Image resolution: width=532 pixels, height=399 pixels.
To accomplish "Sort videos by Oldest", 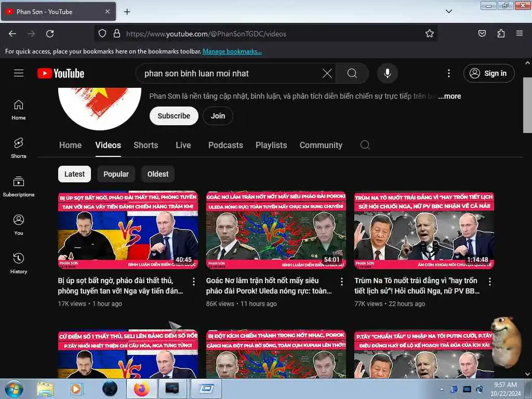I will coord(158,174).
